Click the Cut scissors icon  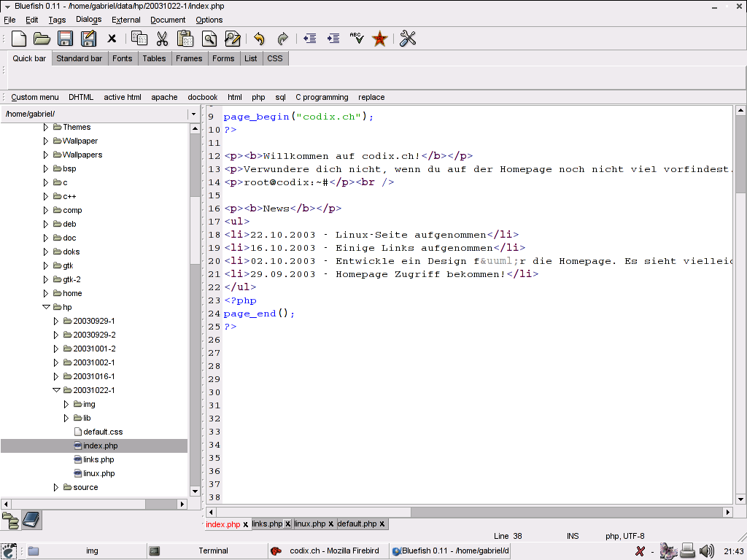[162, 39]
